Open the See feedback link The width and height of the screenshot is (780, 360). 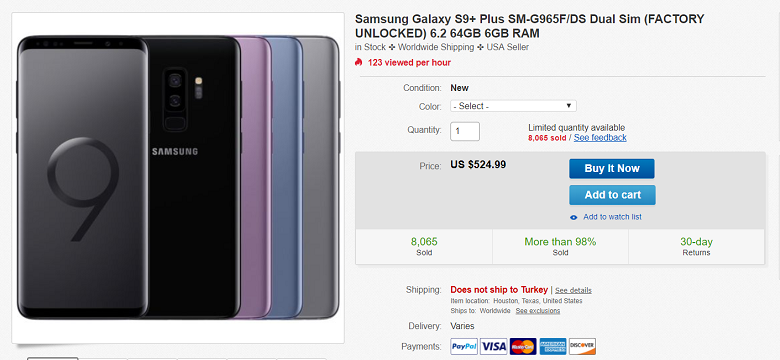600,138
